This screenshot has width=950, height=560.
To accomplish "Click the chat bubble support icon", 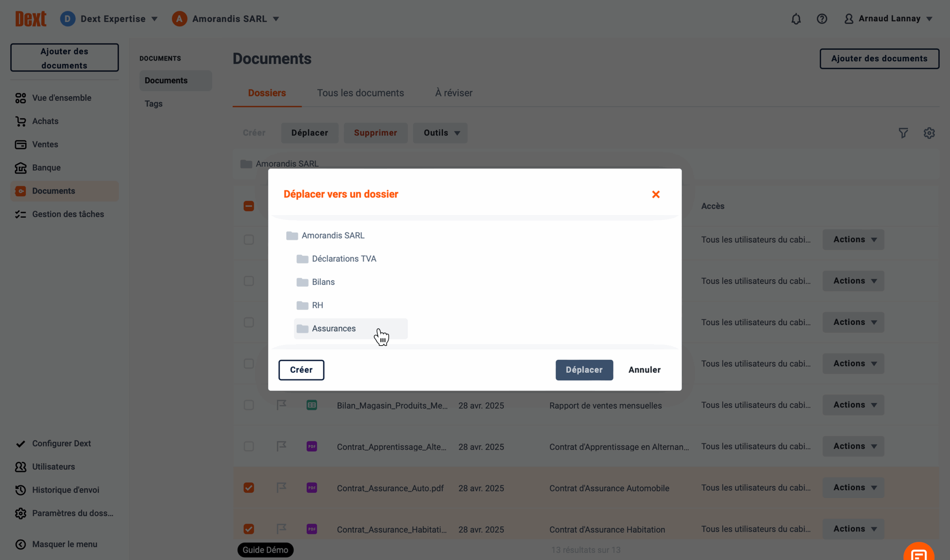I will 919,553.
